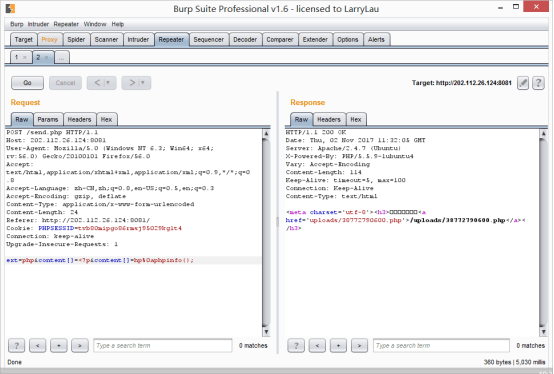Click the Cancel button

65,83
